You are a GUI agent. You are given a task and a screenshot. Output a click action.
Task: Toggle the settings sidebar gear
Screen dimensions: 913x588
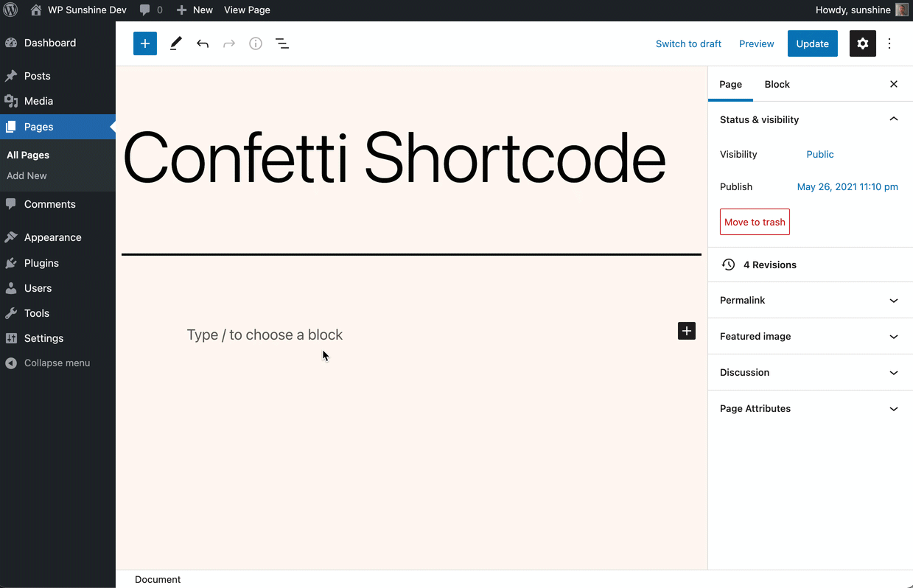(x=862, y=43)
